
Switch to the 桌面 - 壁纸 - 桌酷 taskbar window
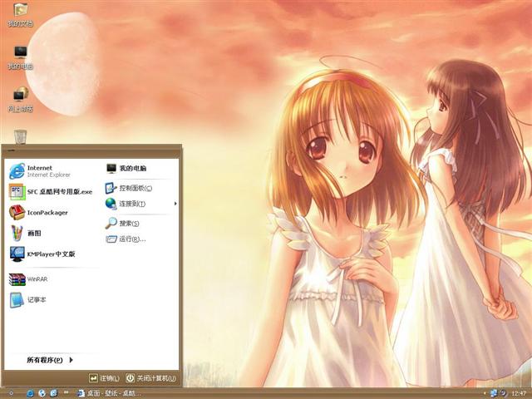pos(109,393)
